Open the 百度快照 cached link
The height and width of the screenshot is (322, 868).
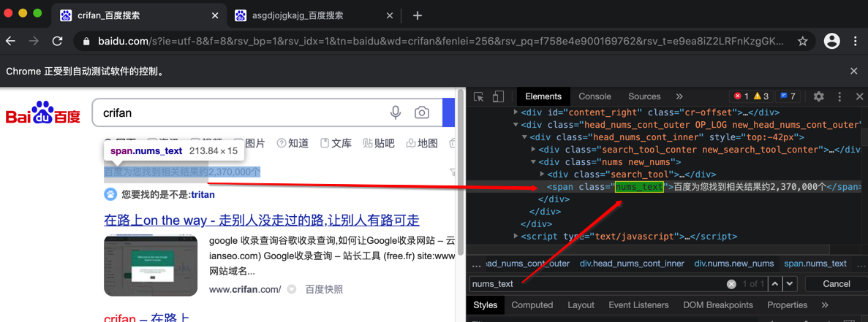coord(325,289)
